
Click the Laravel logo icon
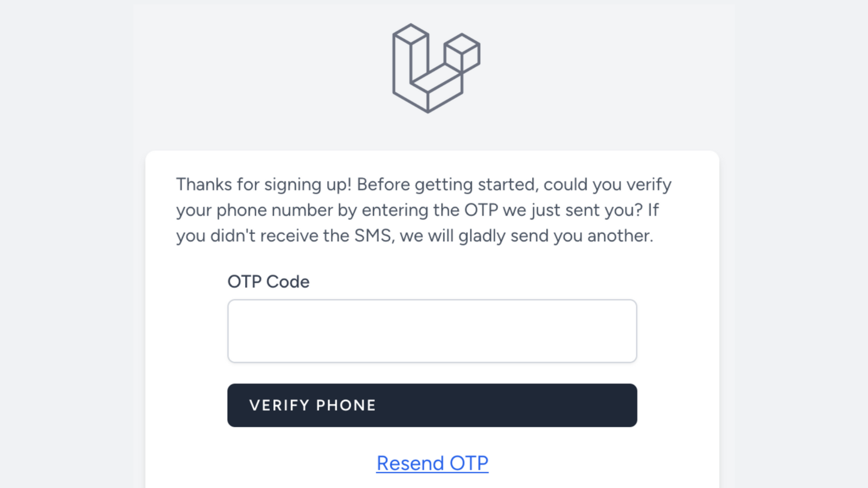coord(436,68)
